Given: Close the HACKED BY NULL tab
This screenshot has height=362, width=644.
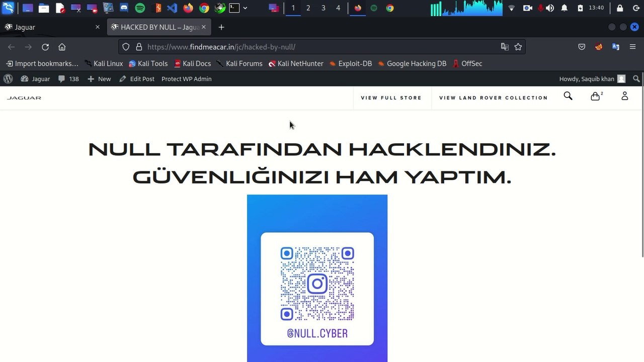Looking at the screenshot, I should (x=204, y=27).
